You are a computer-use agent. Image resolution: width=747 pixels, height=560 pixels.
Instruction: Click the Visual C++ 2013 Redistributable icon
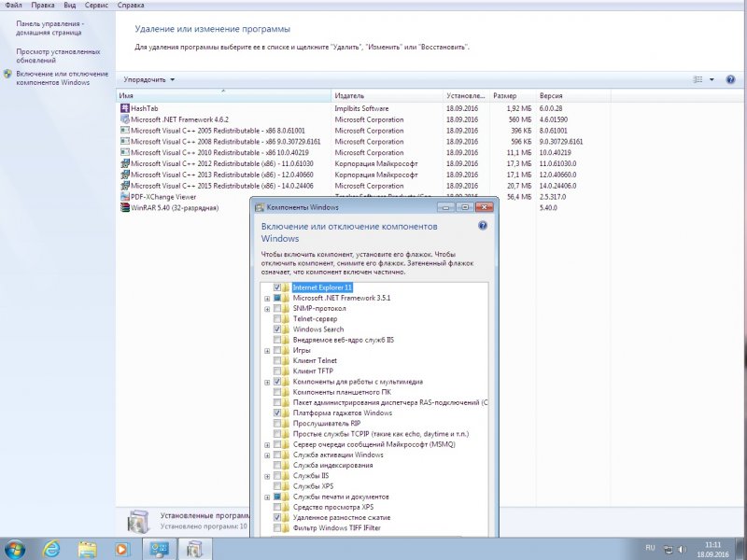coord(125,175)
